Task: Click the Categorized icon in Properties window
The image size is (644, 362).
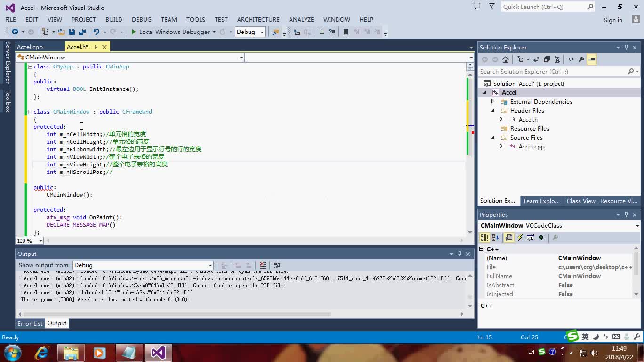Action: pos(484,238)
